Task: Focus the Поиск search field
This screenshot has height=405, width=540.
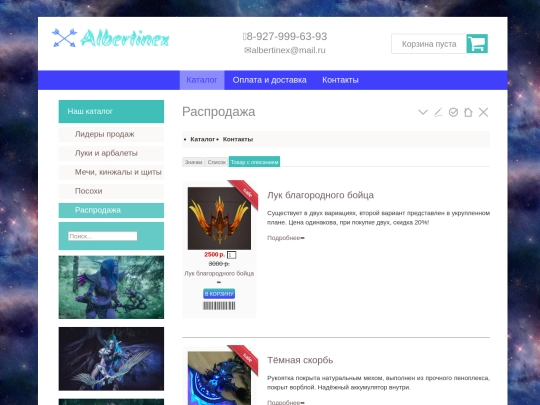Action: click(x=103, y=236)
